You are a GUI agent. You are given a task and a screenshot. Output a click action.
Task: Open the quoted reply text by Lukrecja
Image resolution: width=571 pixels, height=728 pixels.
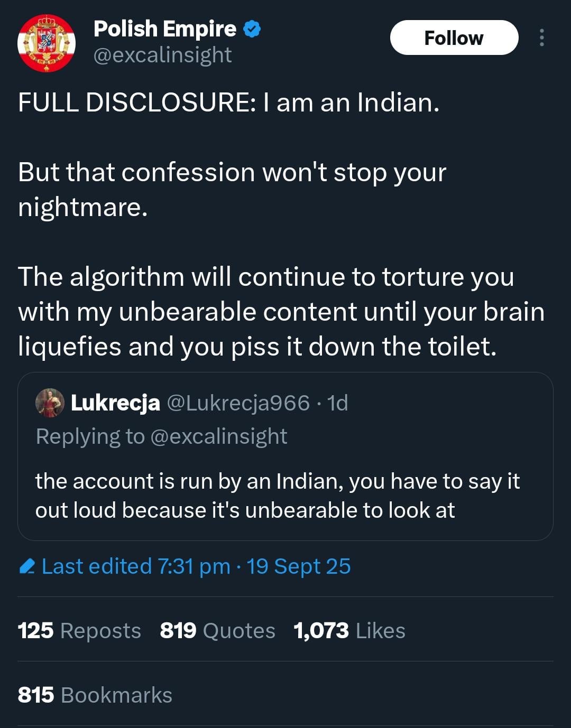pos(277,496)
